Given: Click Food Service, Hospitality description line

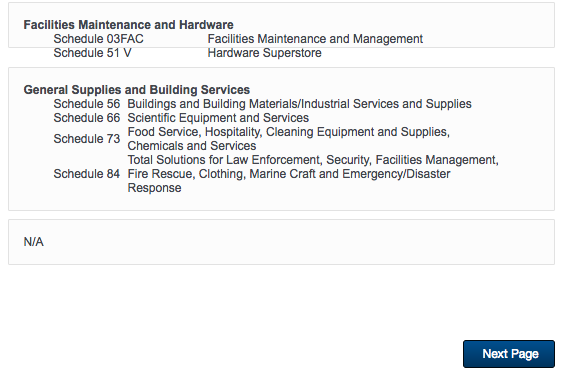Looking at the screenshot, I should tap(289, 132).
